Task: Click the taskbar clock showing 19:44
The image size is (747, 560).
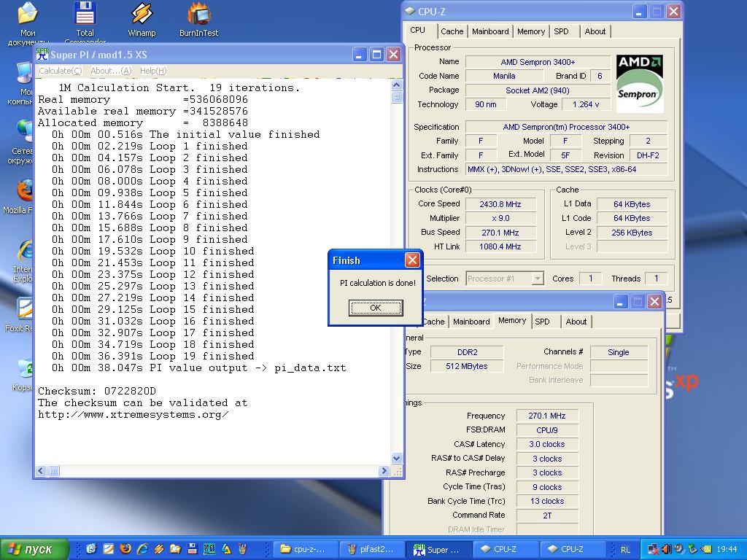Action: tap(727, 549)
